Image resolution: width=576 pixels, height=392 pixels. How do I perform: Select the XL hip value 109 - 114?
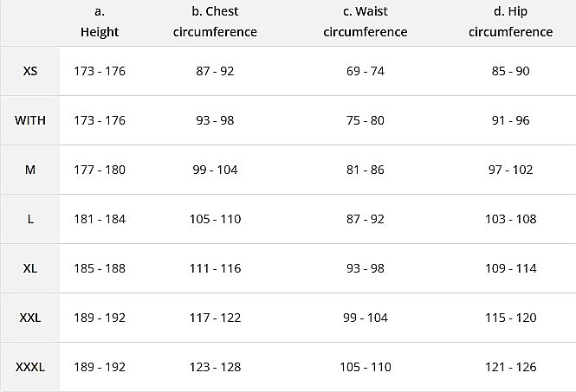510,268
